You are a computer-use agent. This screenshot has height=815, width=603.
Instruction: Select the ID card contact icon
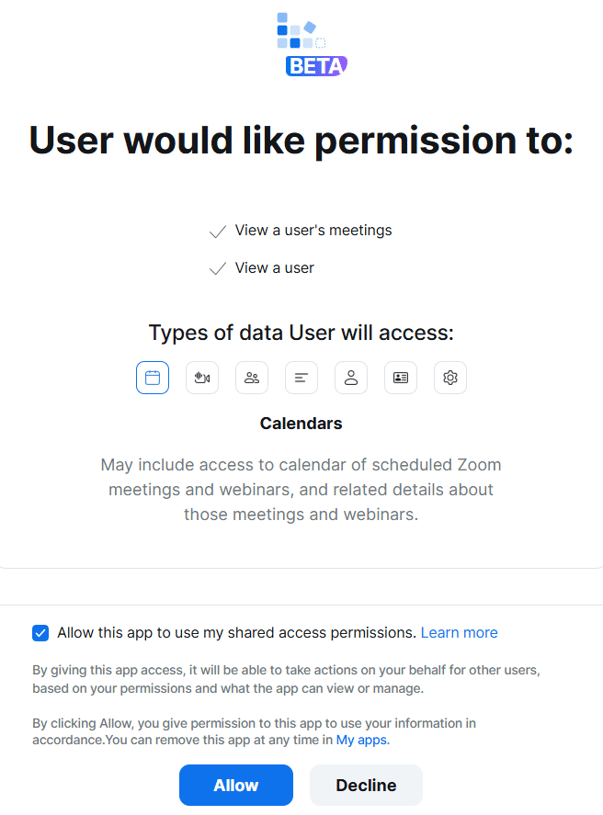401,377
